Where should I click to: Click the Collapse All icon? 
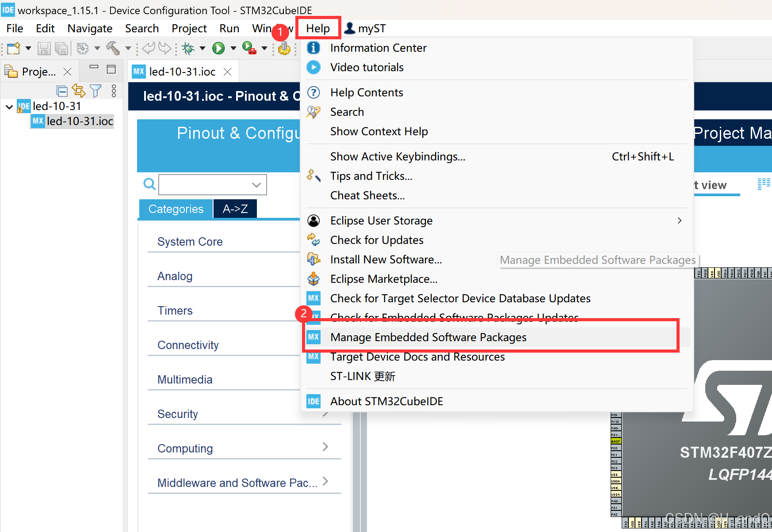click(62, 91)
